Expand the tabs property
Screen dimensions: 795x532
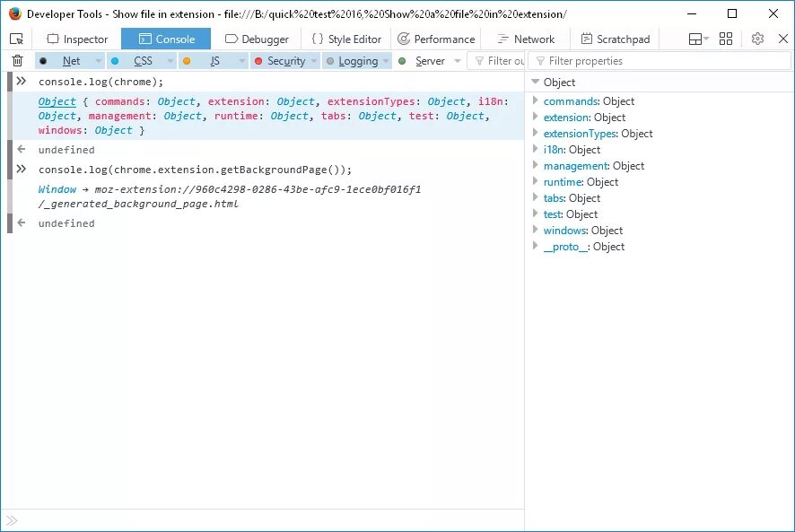535,197
